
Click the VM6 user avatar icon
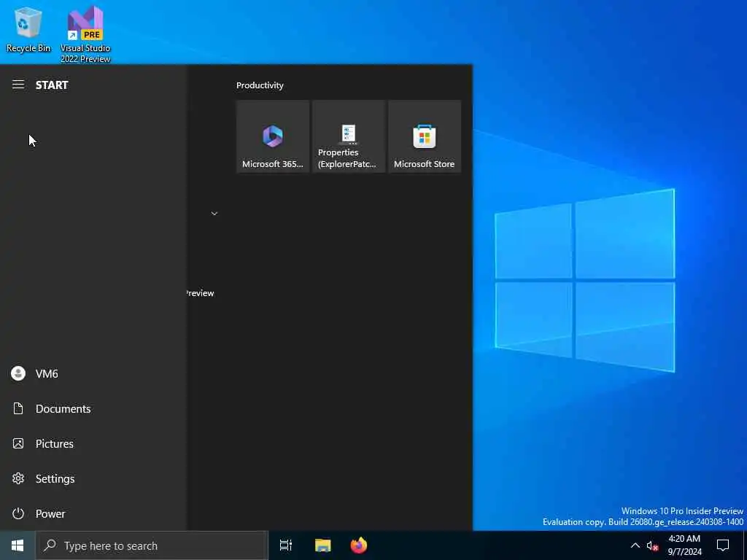[x=18, y=373]
